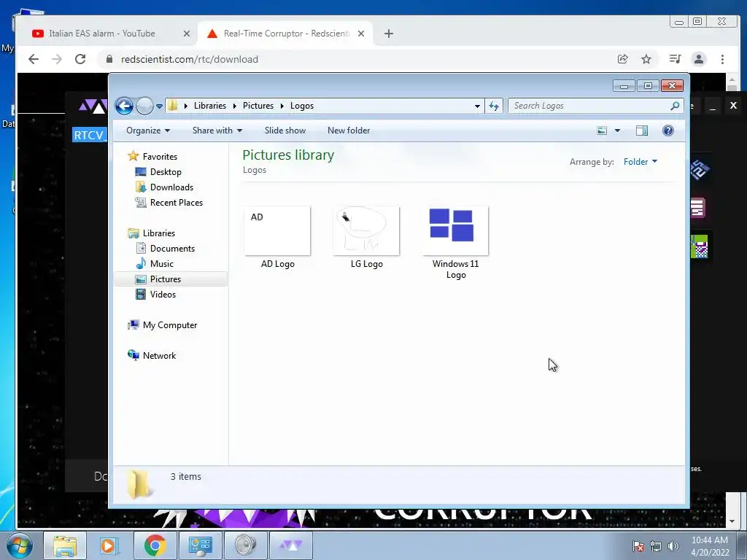Image resolution: width=747 pixels, height=560 pixels.
Task: Open Chrome's three-dot menu
Action: 722,59
